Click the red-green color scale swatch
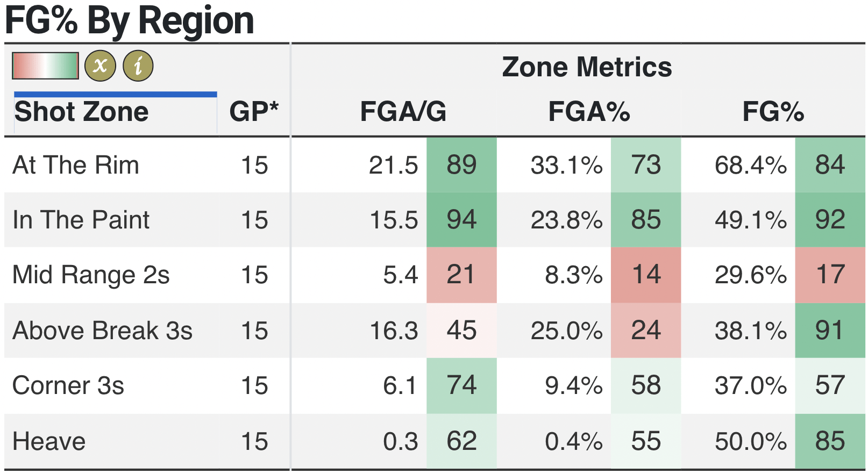 tap(46, 66)
